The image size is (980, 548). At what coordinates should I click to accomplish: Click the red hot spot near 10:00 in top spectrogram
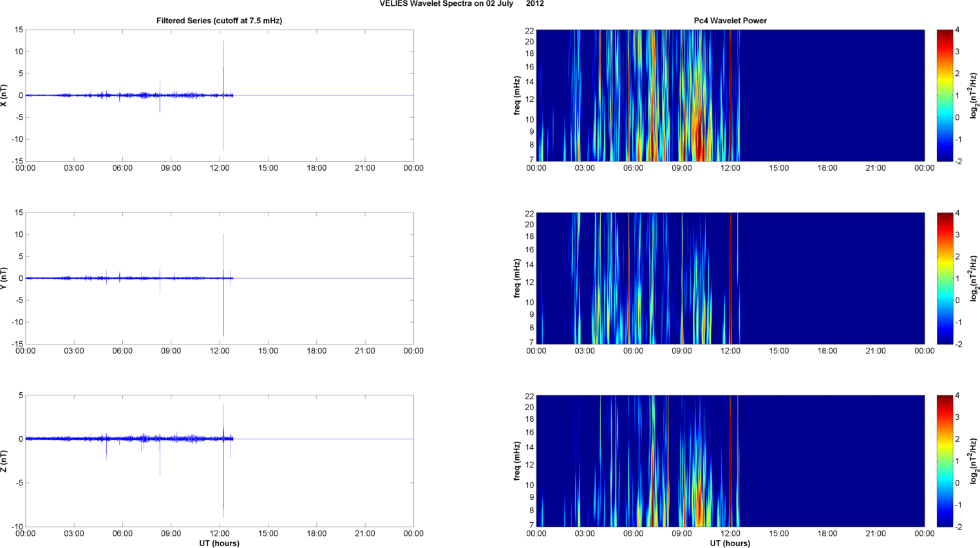point(700,149)
